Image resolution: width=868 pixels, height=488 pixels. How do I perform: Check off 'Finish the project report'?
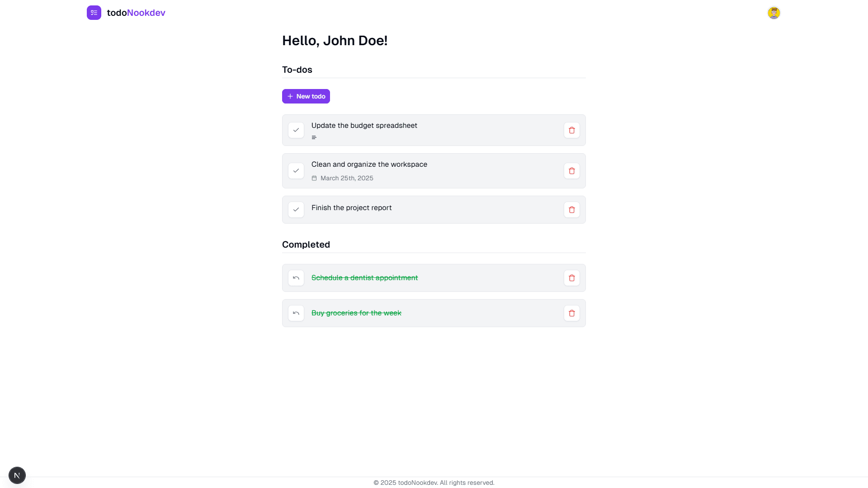click(x=296, y=210)
